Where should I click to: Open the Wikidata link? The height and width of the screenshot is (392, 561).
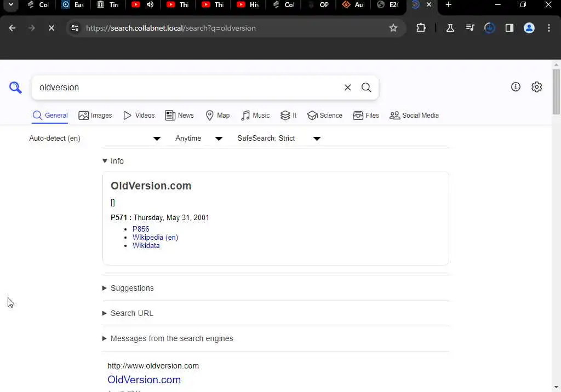tap(146, 245)
